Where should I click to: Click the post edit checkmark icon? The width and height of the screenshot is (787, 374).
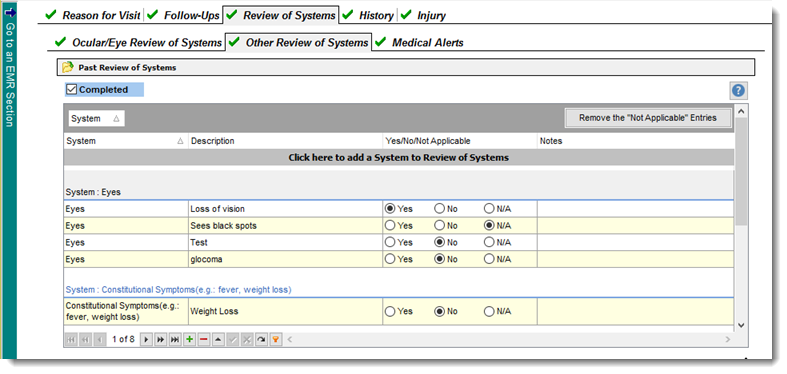tap(232, 340)
